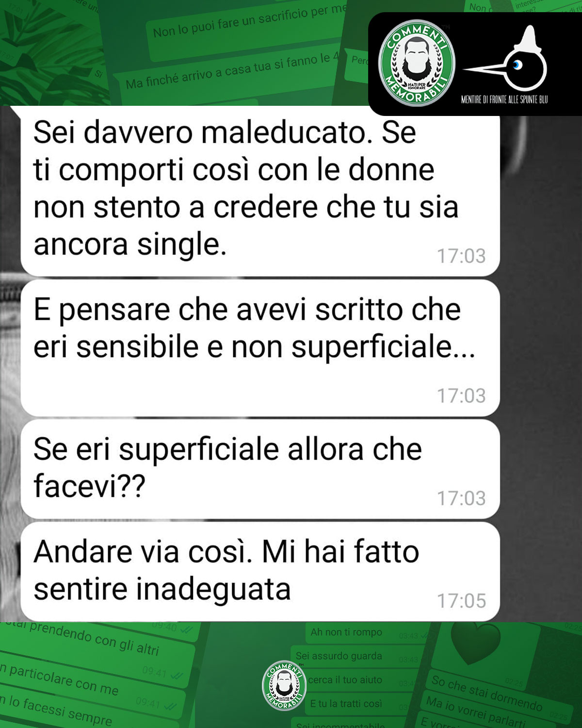The image size is (582, 728).
Task: Click the text "Mentire di fronte alle spunte blu"
Action: click(504, 99)
